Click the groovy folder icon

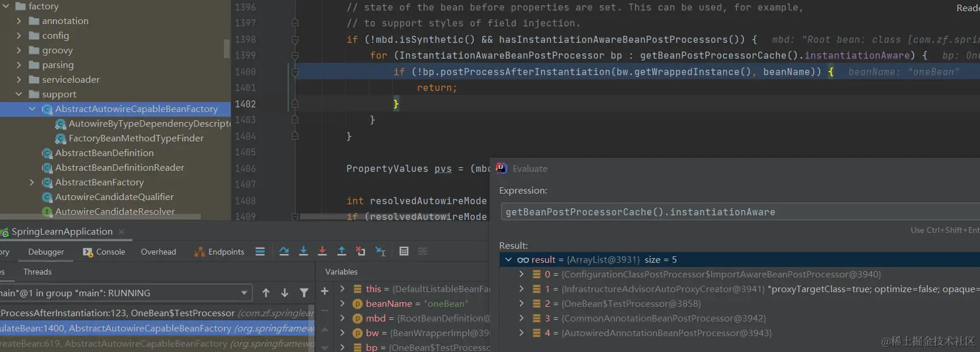point(34,50)
